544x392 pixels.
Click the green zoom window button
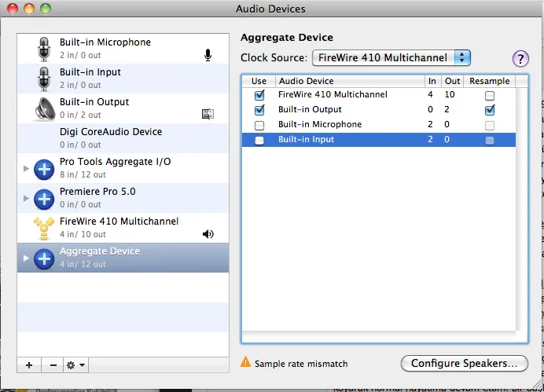click(46, 9)
